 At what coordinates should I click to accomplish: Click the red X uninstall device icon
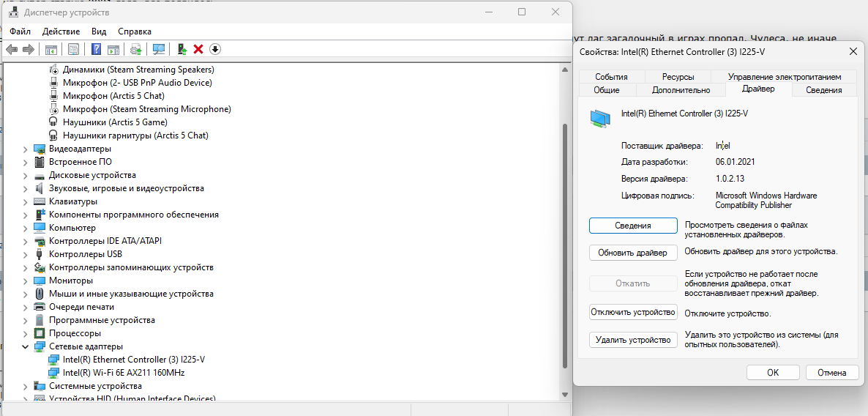coord(198,49)
